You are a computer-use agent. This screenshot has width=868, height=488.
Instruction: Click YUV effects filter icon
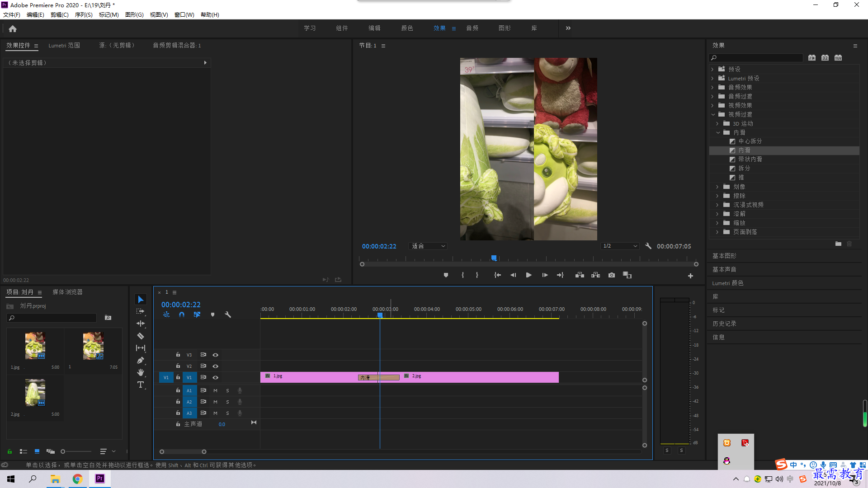[x=838, y=57]
